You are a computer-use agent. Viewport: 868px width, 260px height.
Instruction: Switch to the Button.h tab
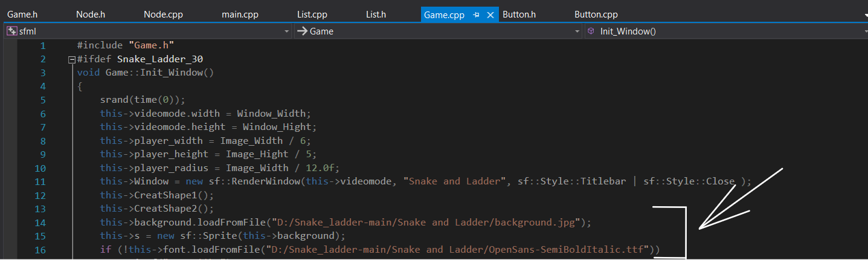coord(519,15)
